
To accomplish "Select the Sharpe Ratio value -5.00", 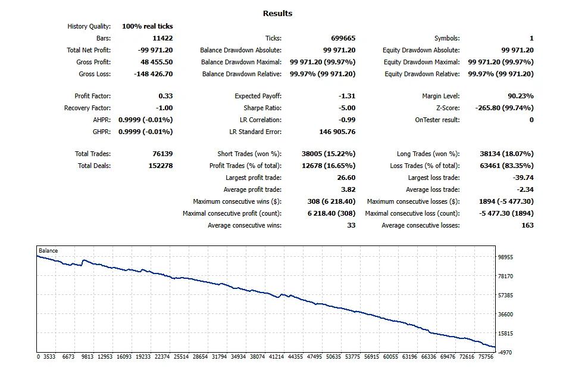I will 347,108.
